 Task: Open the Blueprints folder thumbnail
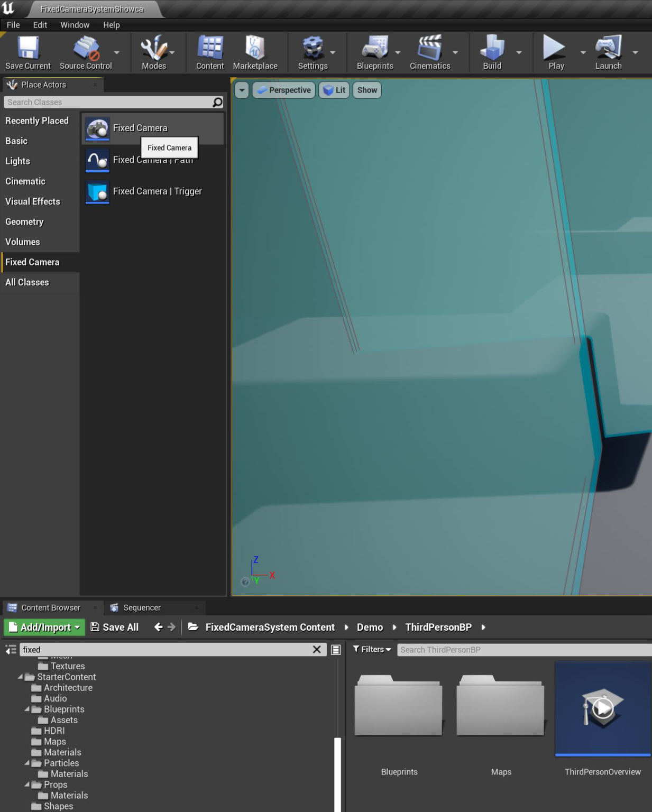[398, 705]
